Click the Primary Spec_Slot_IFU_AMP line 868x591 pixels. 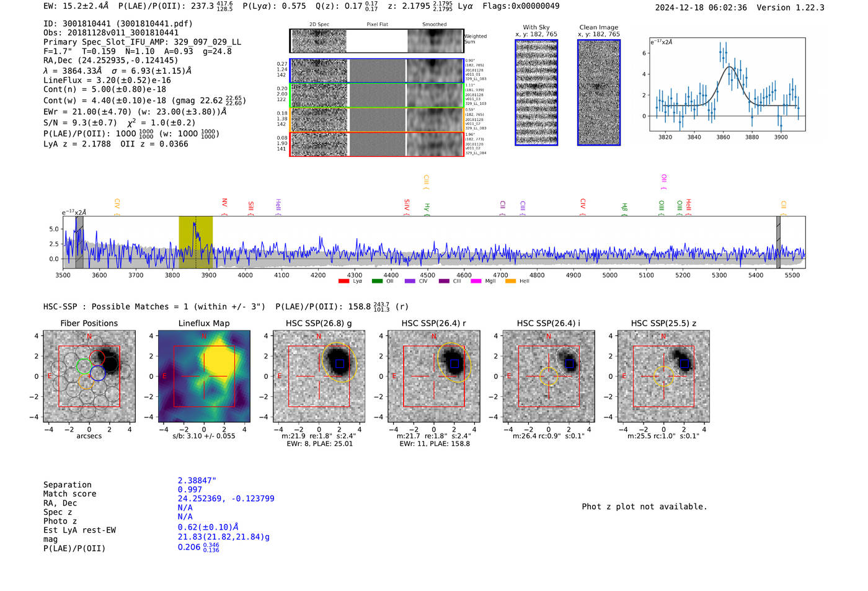[x=142, y=42]
